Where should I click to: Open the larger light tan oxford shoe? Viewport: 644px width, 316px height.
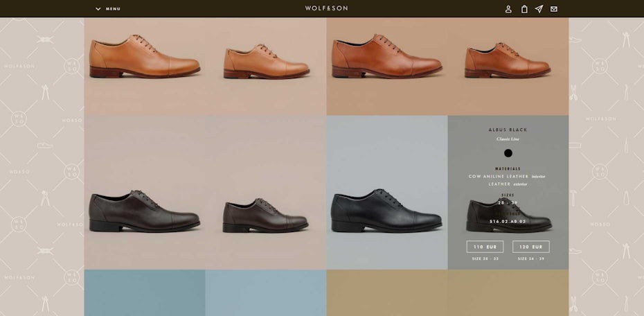(x=144, y=57)
